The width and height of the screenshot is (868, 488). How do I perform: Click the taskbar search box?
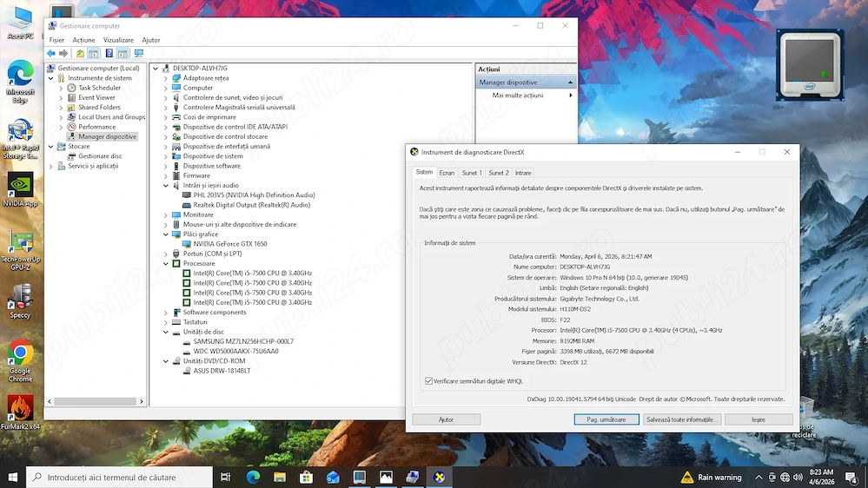tap(120, 477)
